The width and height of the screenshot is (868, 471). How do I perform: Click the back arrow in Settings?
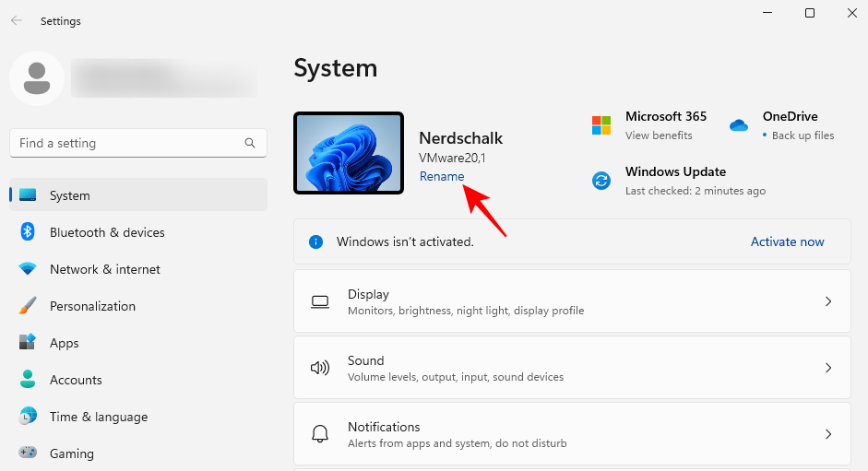coord(17,20)
